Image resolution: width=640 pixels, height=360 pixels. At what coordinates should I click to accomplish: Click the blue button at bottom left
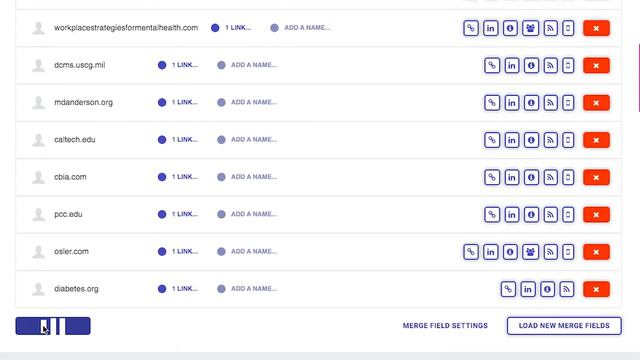(53, 326)
